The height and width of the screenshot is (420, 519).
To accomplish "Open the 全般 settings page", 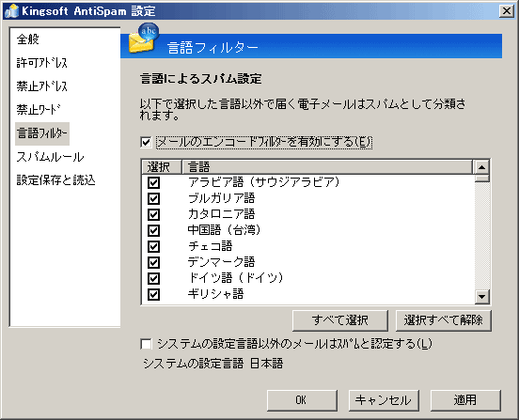I will pos(28,39).
